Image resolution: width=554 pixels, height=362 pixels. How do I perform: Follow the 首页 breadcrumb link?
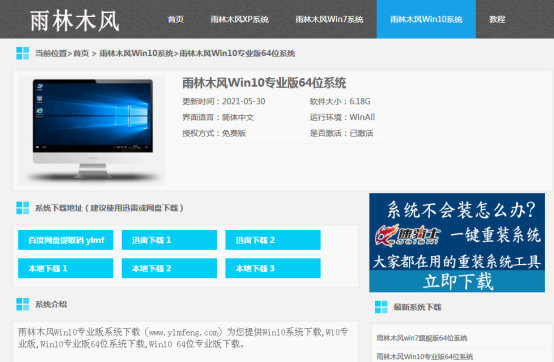[x=81, y=53]
